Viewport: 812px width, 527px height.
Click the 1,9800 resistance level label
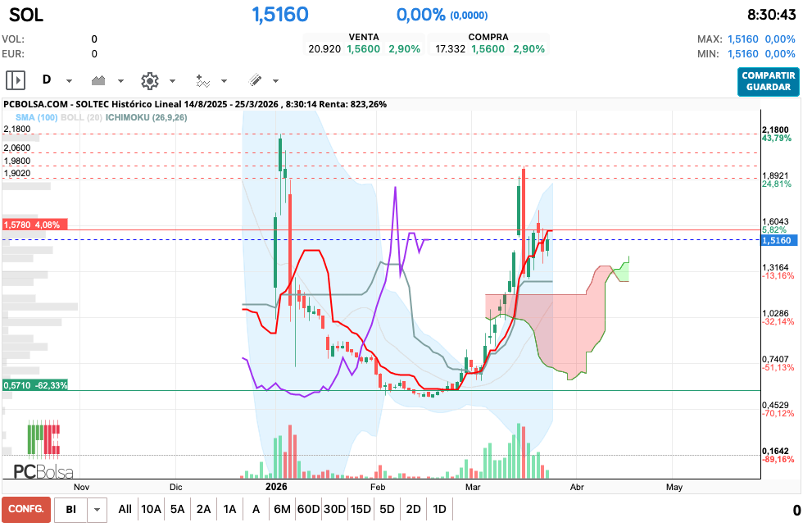point(17,161)
